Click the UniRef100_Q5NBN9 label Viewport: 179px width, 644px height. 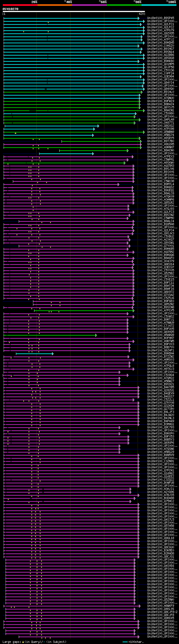click(161, 132)
